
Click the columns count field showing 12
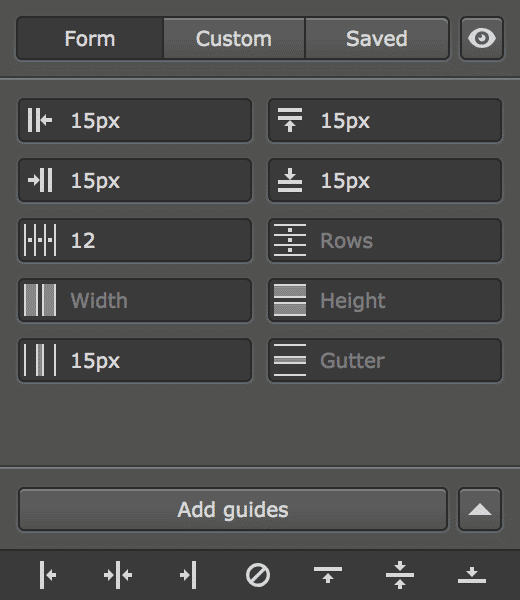(135, 240)
